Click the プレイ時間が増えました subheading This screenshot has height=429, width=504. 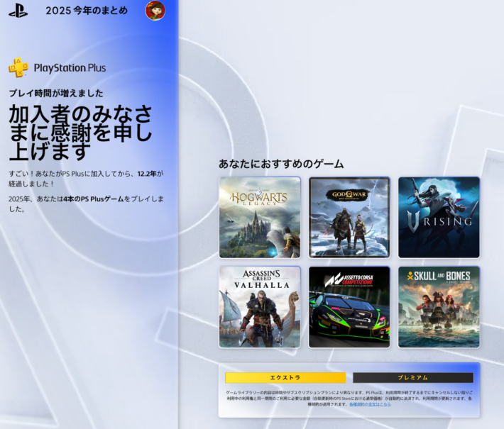point(55,93)
